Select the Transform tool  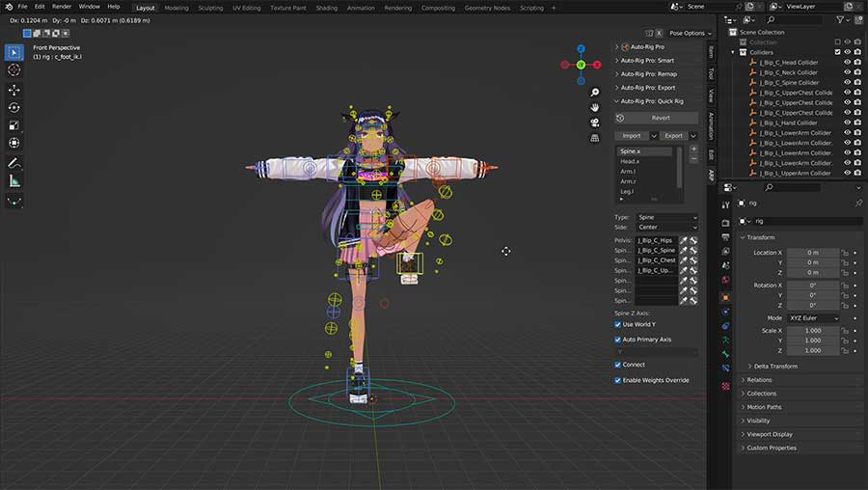point(14,143)
